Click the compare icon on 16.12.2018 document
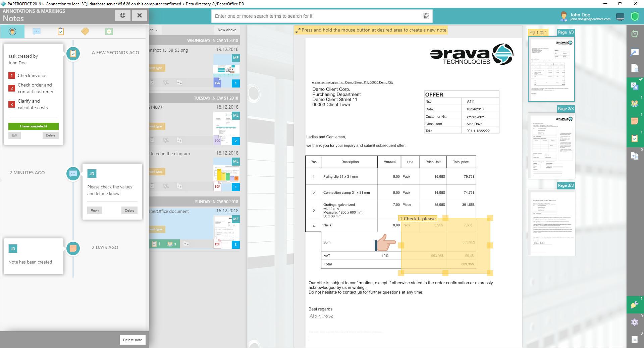 click(x=186, y=244)
